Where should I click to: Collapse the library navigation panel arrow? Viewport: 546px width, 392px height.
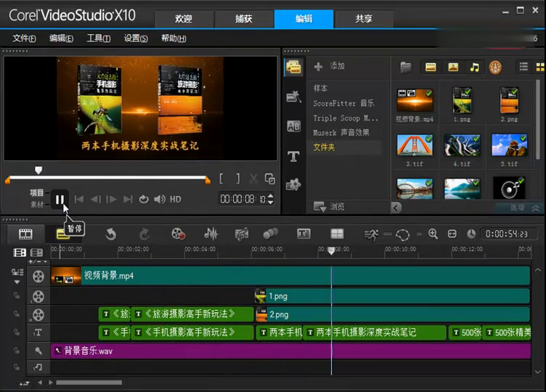coord(396,208)
